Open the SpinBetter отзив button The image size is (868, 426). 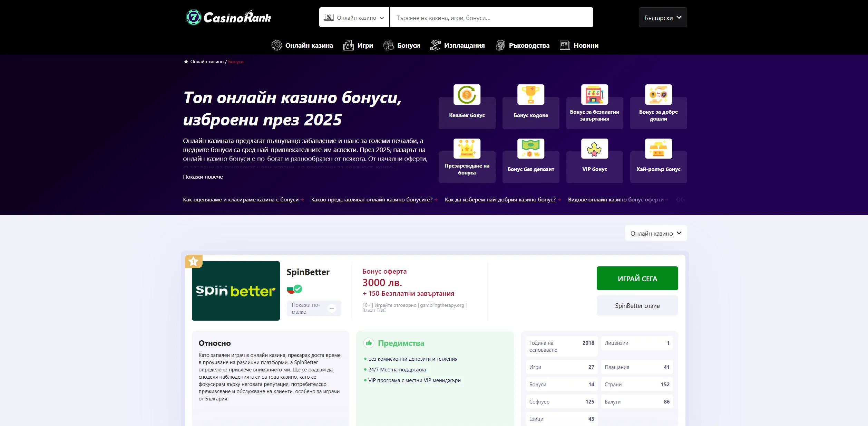[x=637, y=306]
